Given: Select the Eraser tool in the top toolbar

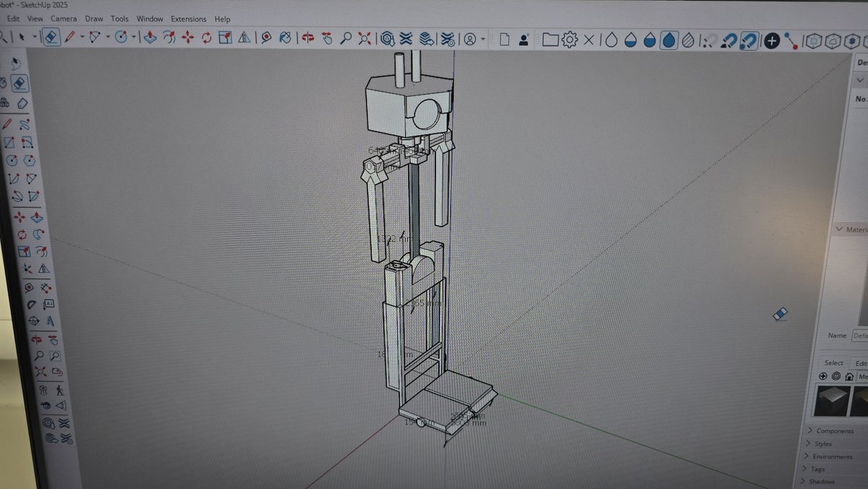Looking at the screenshot, I should pos(51,37).
